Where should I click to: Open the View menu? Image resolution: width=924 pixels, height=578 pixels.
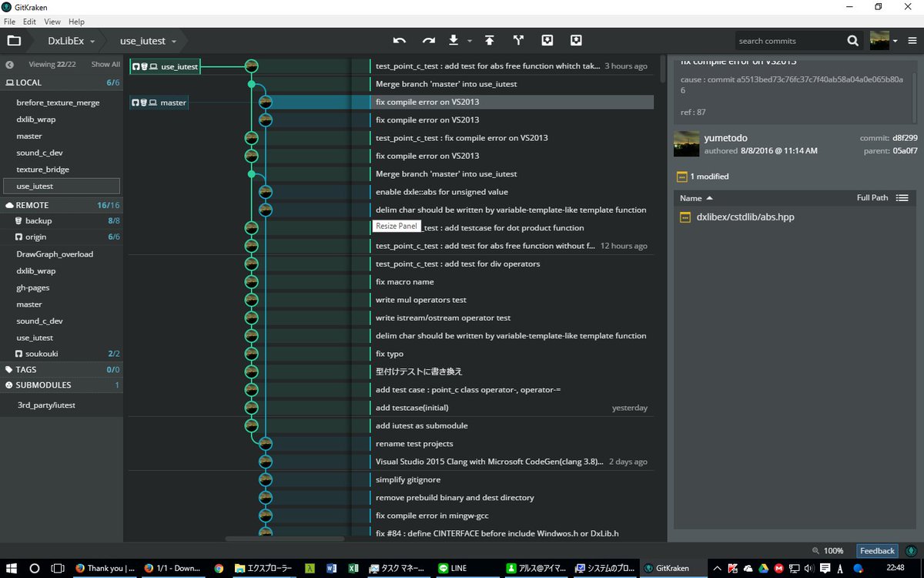point(52,22)
